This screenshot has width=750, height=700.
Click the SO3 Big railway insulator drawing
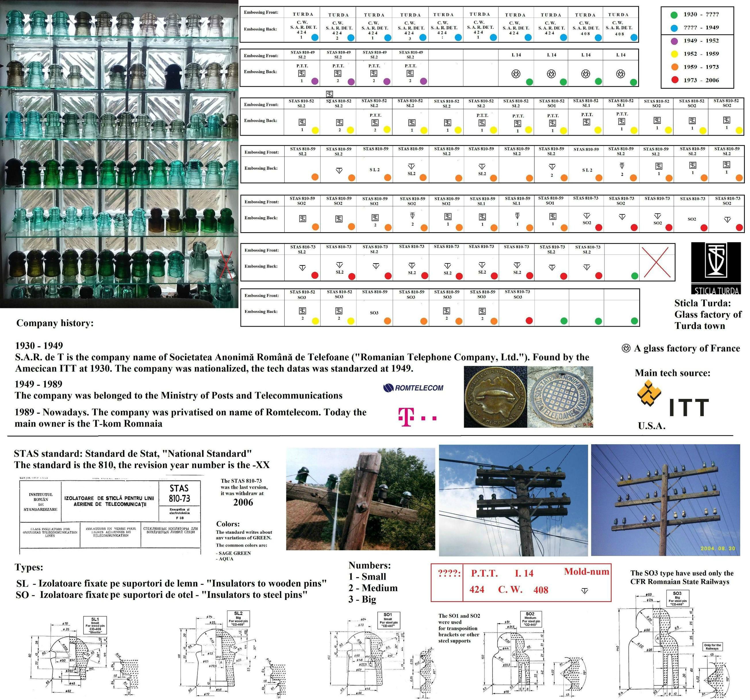(674, 644)
